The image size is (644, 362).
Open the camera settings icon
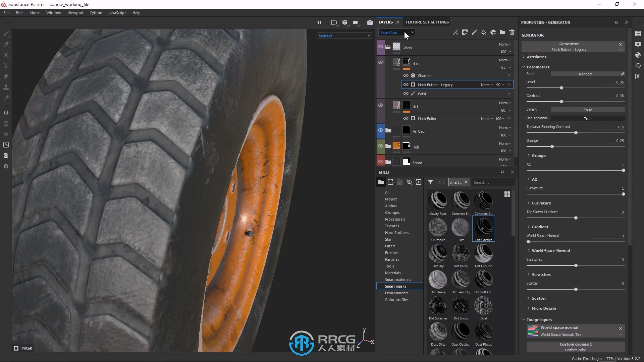click(x=356, y=22)
